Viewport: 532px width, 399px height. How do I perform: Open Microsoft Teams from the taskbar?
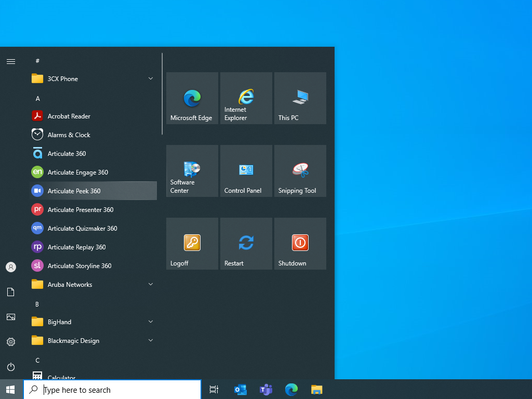point(266,390)
